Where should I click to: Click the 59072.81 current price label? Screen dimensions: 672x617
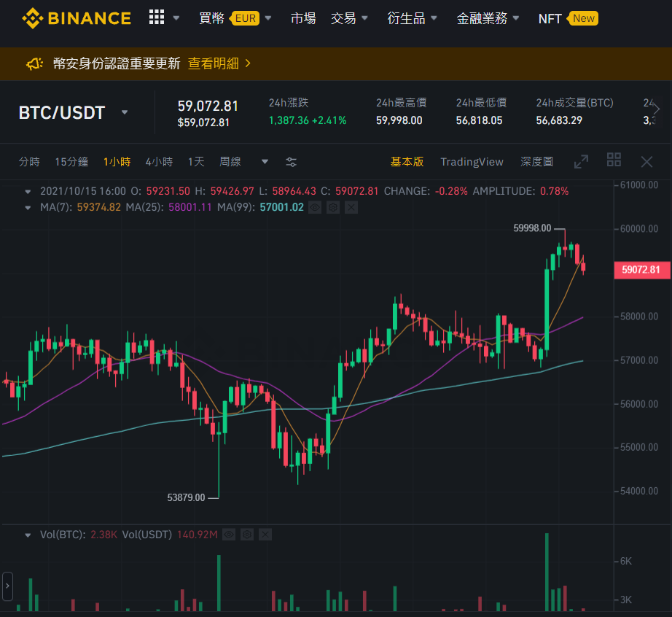click(x=641, y=270)
